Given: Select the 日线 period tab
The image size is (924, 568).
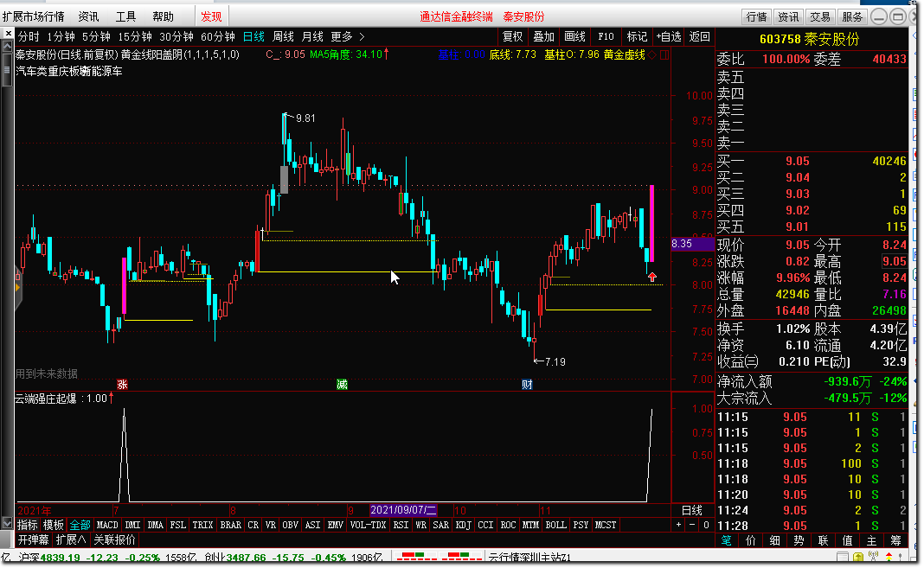Looking at the screenshot, I should click(253, 36).
